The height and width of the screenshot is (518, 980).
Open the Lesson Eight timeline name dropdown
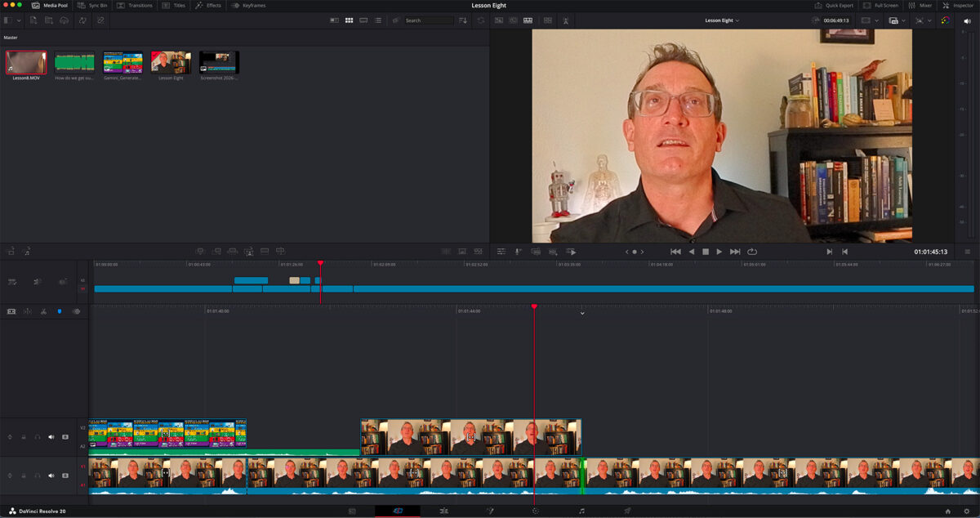pos(722,20)
